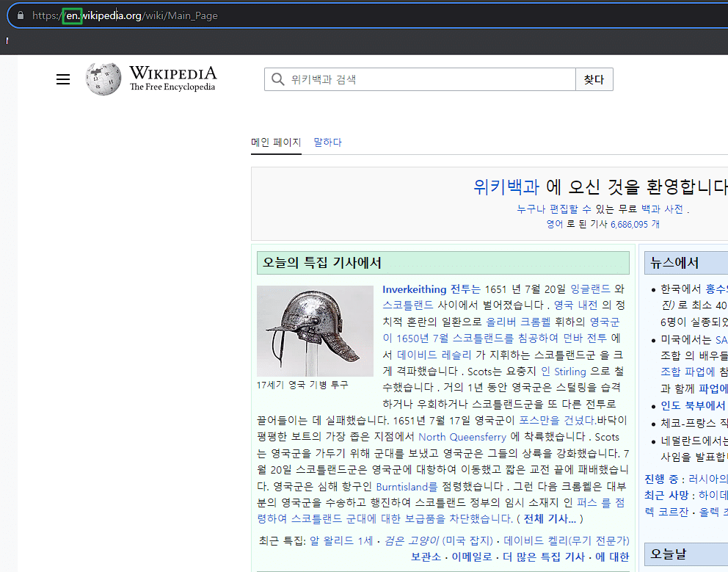Click the 뉴스에서 section heading
The image size is (728, 572).
674,263
